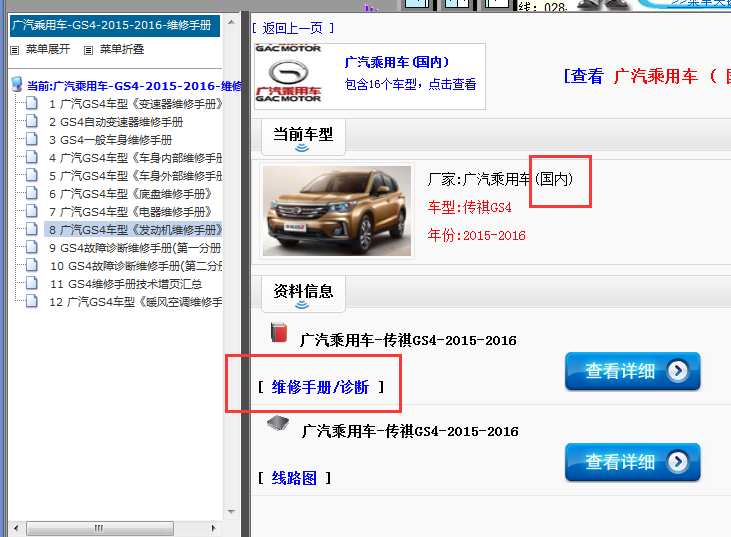Click the 传祺GS4 car thumbnail
The image size is (731, 537).
pos(337,211)
